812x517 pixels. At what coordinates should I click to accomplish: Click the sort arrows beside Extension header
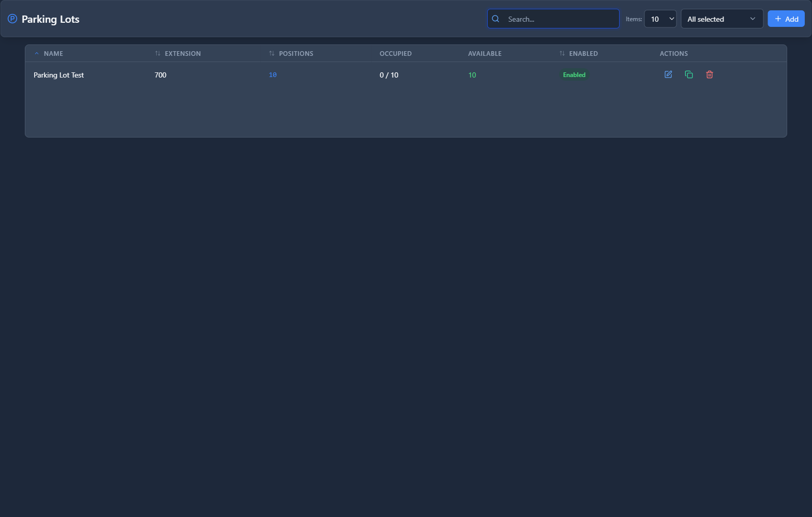[158, 54]
